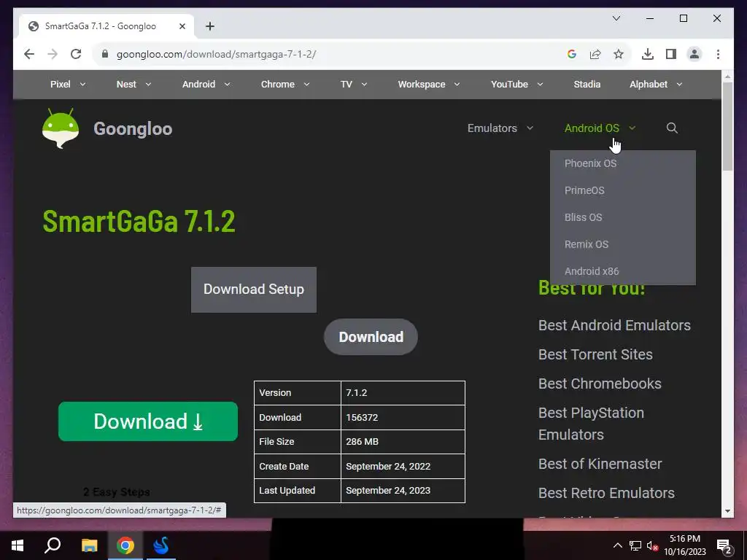The image size is (747, 560).
Task: Click the Android OS menu
Action: (x=600, y=128)
